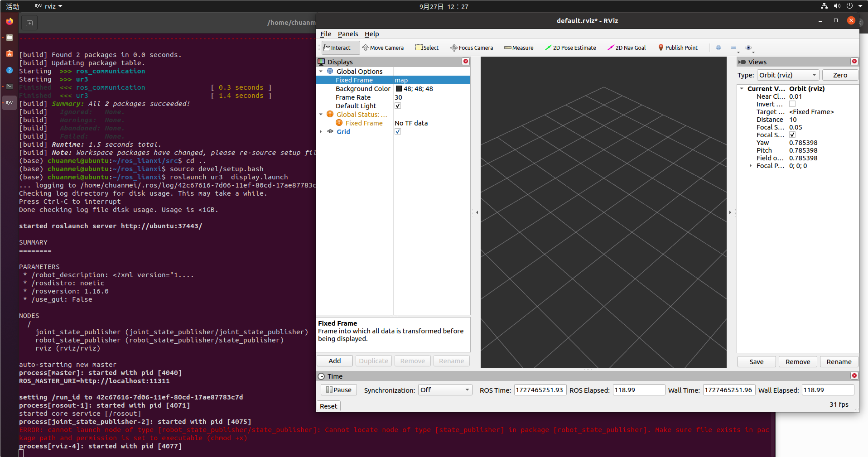Viewport: 868px width, 457px height.
Task: Open the File menu in RViz
Action: pos(325,34)
